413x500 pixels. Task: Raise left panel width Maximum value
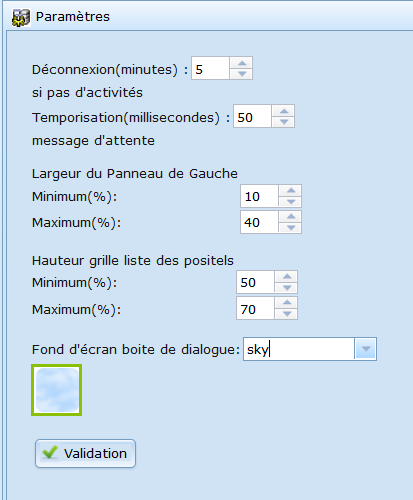(291, 216)
